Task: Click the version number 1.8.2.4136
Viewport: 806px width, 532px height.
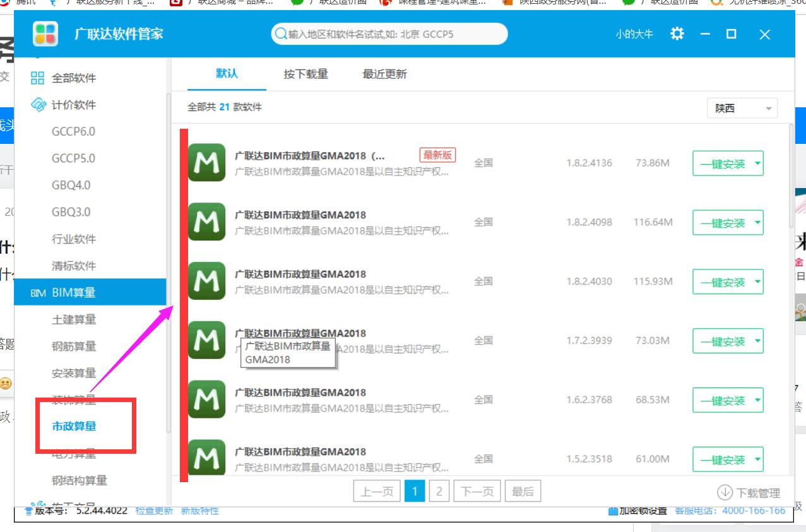Action: (589, 163)
